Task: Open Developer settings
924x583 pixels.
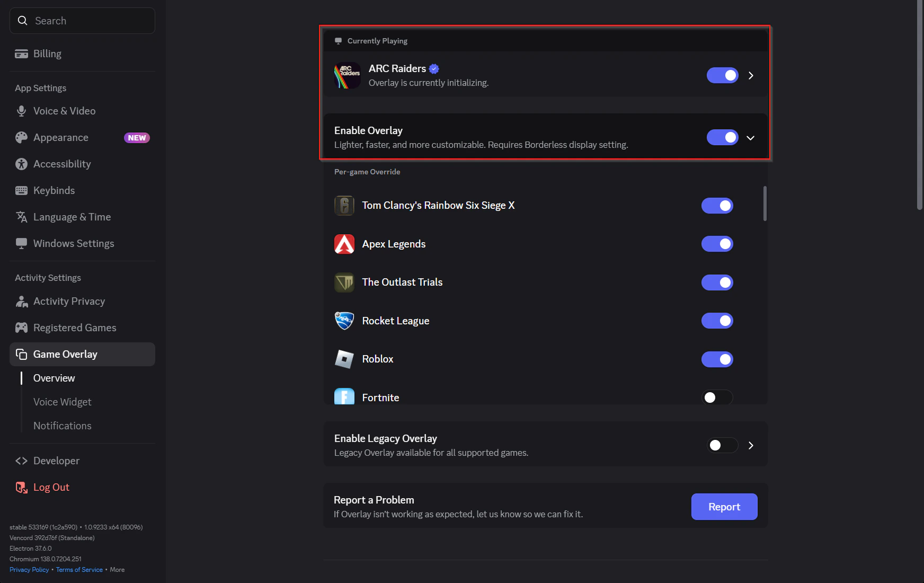Action: point(82,461)
